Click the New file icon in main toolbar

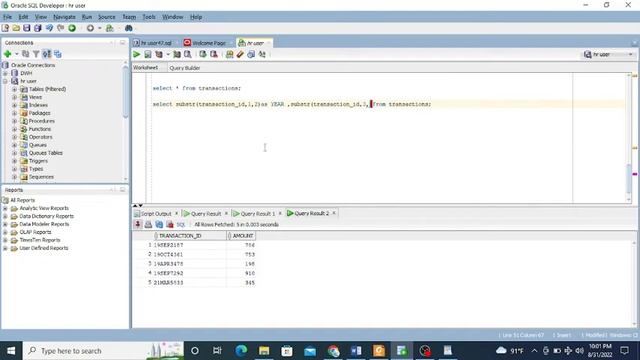(x=5, y=28)
